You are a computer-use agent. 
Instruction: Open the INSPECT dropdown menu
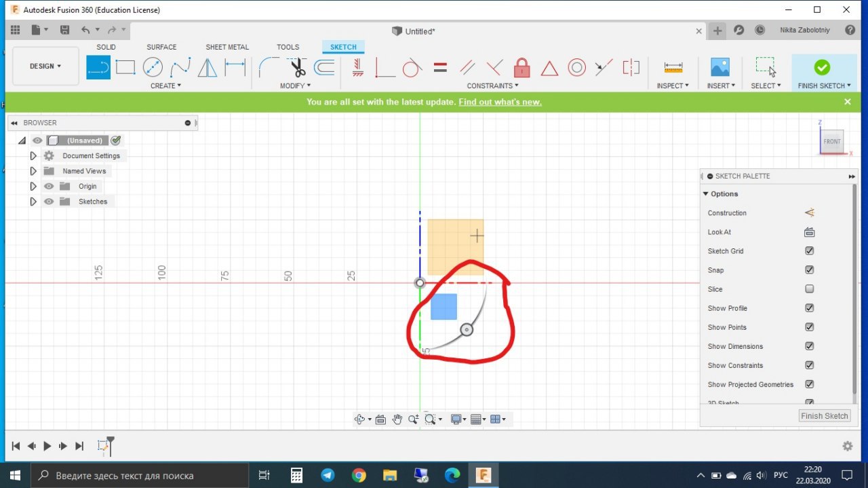[x=673, y=86]
